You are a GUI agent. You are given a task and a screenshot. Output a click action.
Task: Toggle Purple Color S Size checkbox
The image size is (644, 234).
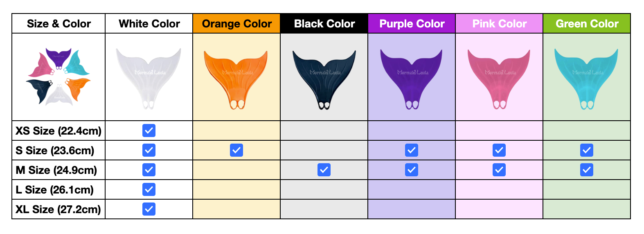coord(412,150)
